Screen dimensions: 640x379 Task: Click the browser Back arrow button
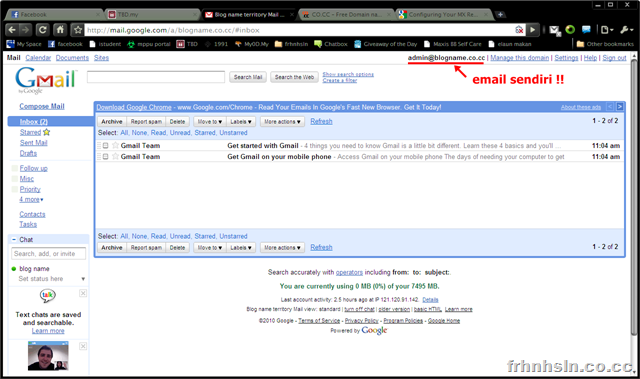click(x=12, y=30)
